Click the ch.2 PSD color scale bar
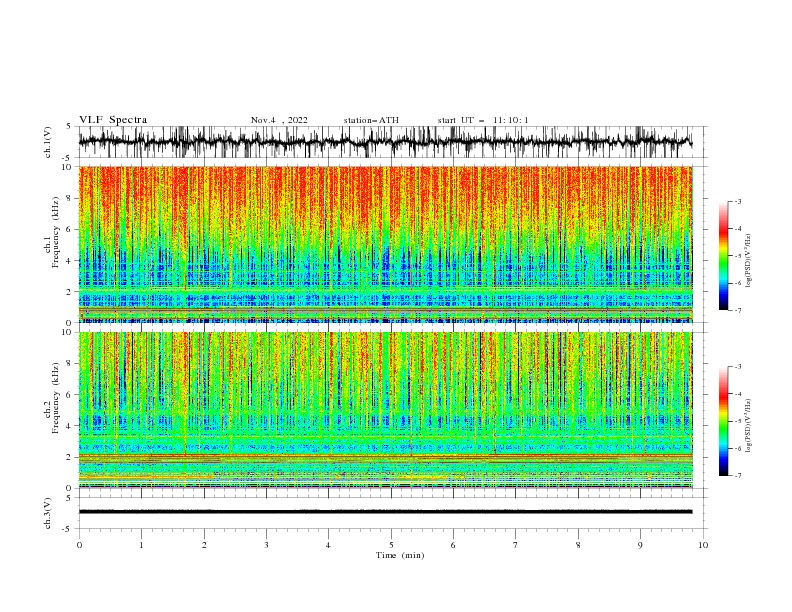Image resolution: width=792 pixels, height=612 pixels. pyautogui.click(x=723, y=421)
